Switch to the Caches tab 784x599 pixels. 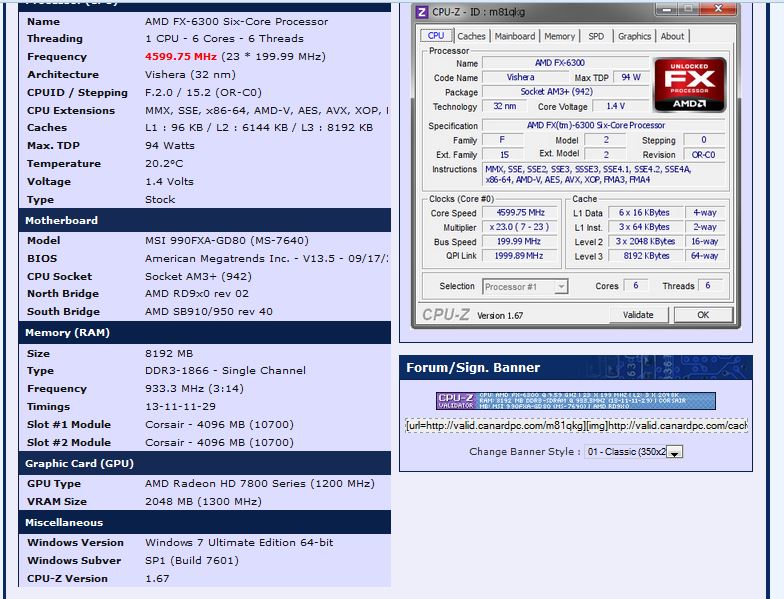471,36
